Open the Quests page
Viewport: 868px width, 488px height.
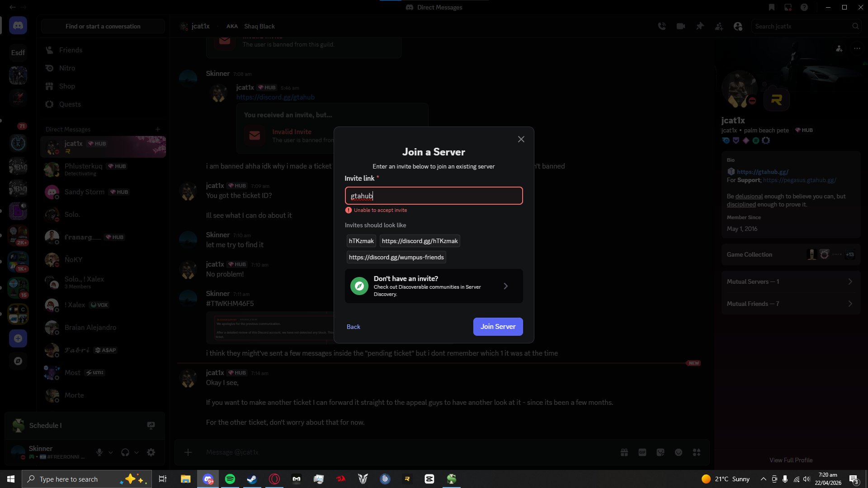point(103,104)
